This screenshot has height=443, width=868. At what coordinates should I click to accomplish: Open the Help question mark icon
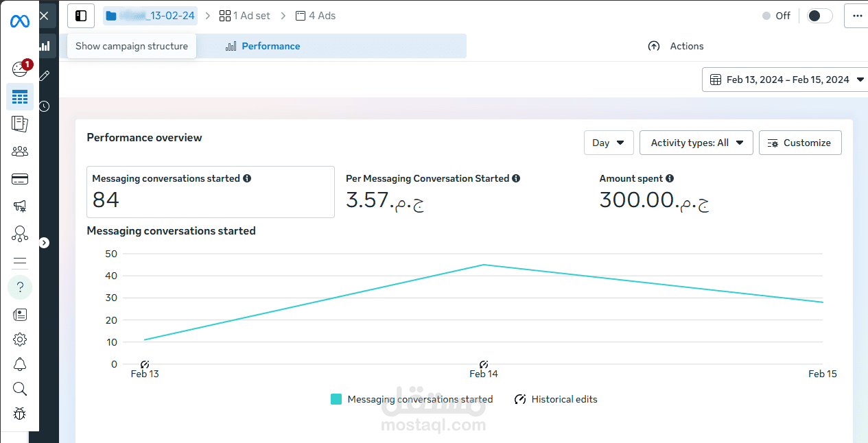(x=20, y=287)
